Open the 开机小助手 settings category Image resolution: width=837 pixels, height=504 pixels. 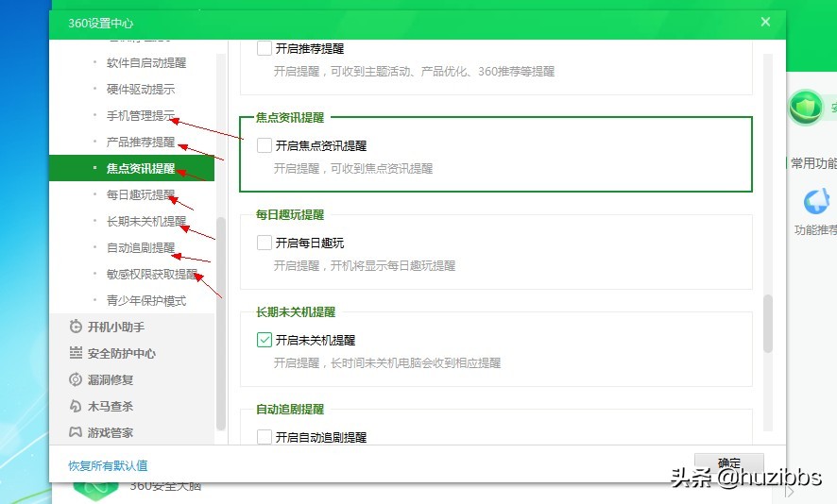click(116, 327)
